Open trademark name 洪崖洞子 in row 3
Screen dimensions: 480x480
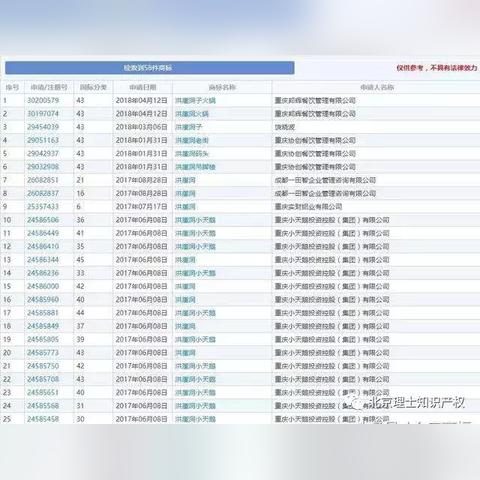click(189, 127)
